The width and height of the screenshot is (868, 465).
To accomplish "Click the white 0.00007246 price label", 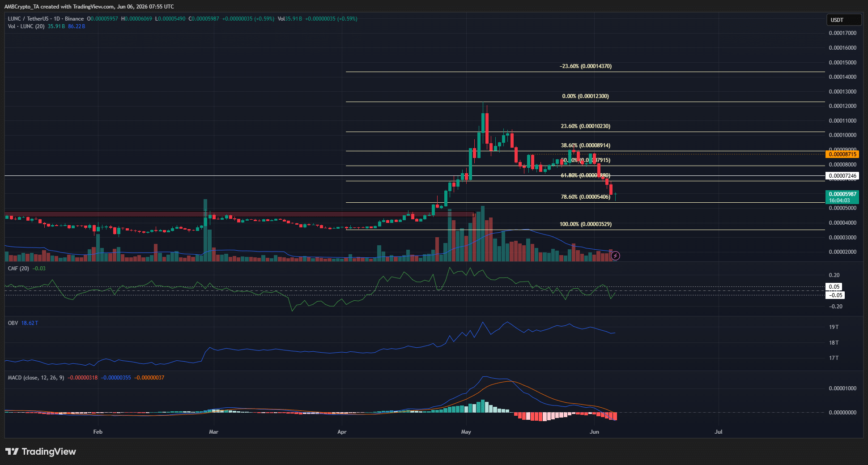I will (842, 176).
